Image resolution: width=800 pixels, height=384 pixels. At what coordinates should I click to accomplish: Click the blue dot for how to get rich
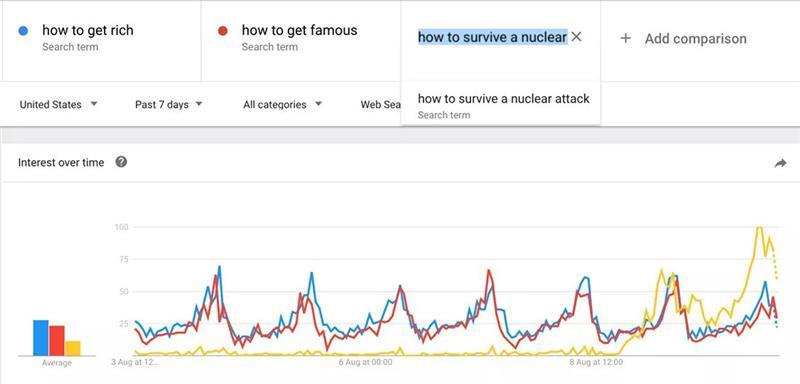point(23,31)
